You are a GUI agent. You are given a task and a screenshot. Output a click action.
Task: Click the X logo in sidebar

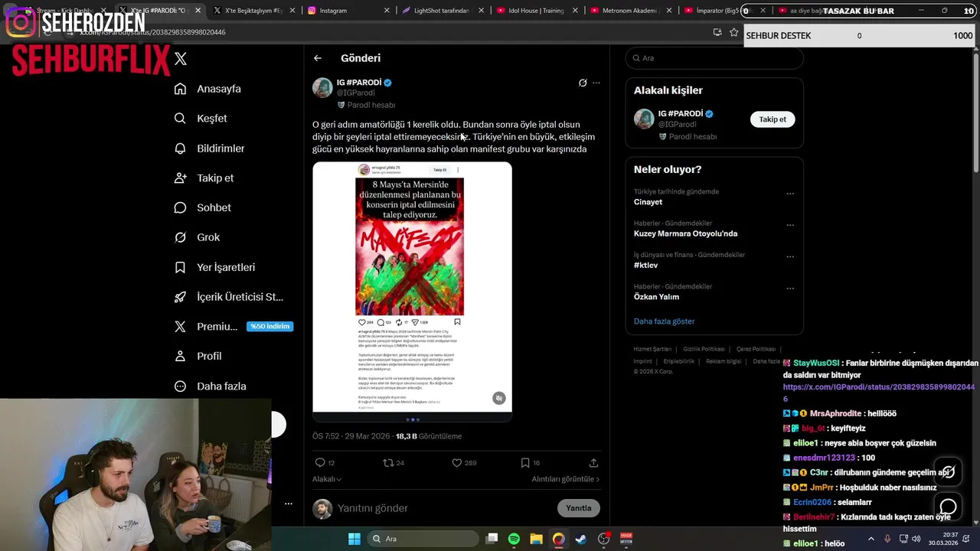pyautogui.click(x=181, y=58)
